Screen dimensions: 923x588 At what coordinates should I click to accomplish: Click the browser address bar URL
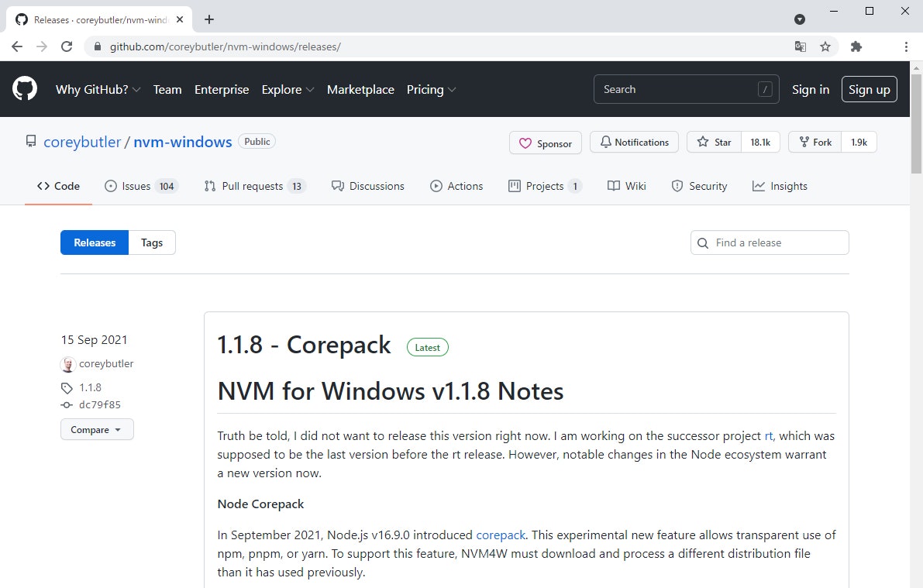(225, 46)
